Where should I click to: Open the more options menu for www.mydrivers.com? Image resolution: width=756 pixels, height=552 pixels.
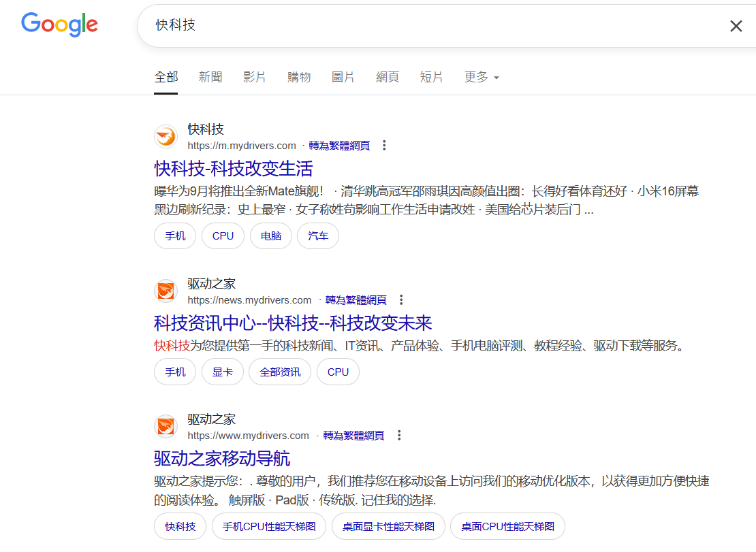coord(399,436)
